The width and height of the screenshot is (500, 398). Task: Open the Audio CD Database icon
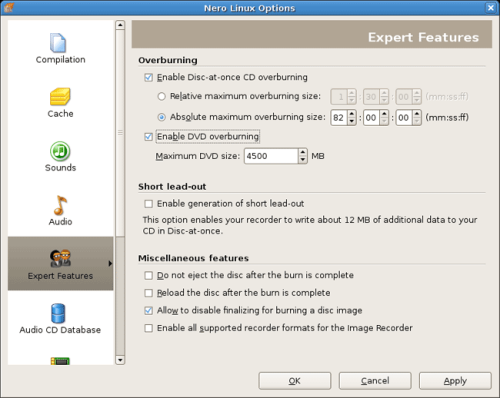(58, 313)
